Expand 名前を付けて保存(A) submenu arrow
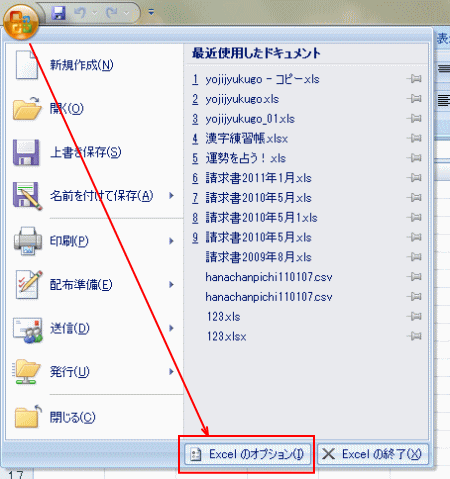This screenshot has width=450, height=479. click(x=171, y=195)
